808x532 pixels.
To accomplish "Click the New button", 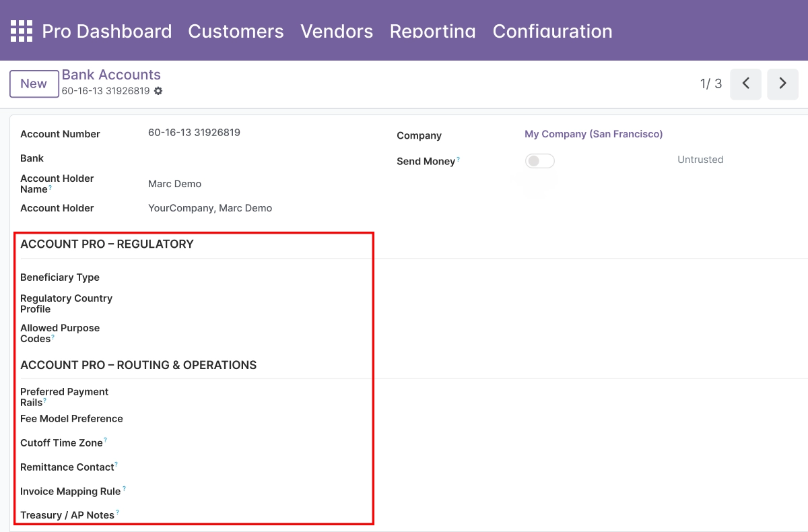I will [x=34, y=84].
